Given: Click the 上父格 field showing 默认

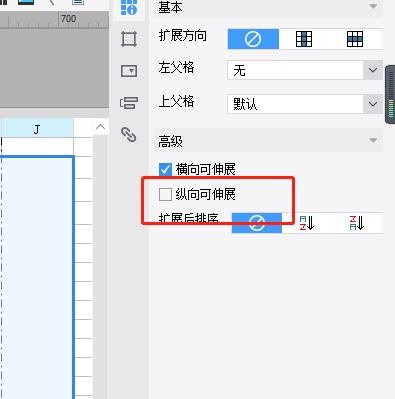Looking at the screenshot, I should 295,104.
